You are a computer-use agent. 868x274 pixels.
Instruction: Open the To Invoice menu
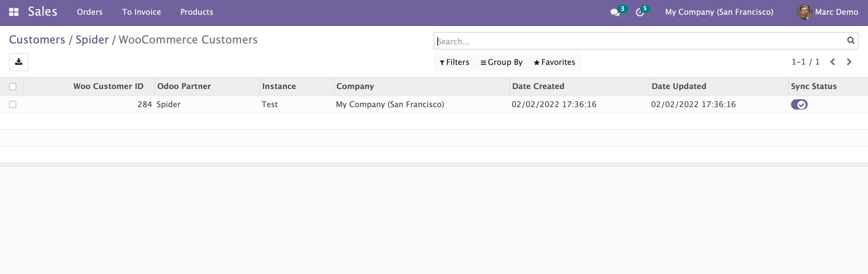141,12
